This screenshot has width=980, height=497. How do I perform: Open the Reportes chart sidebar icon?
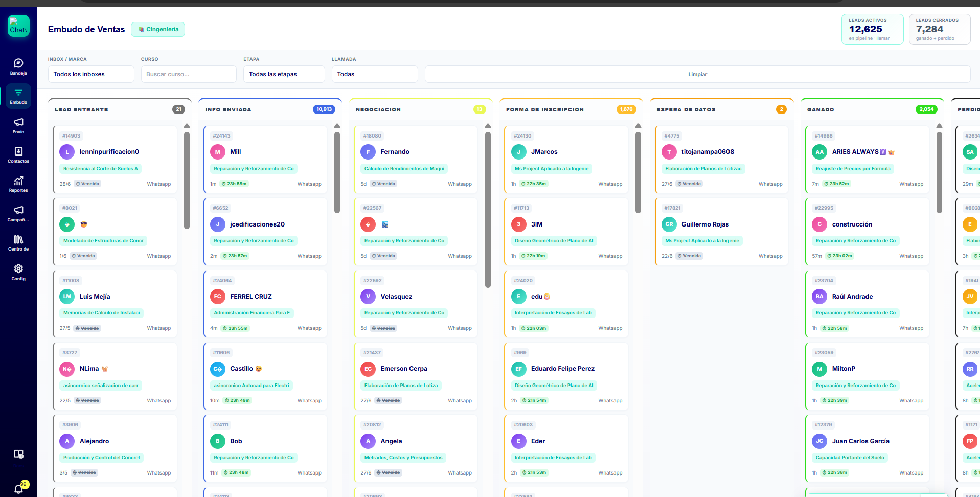pos(18,184)
